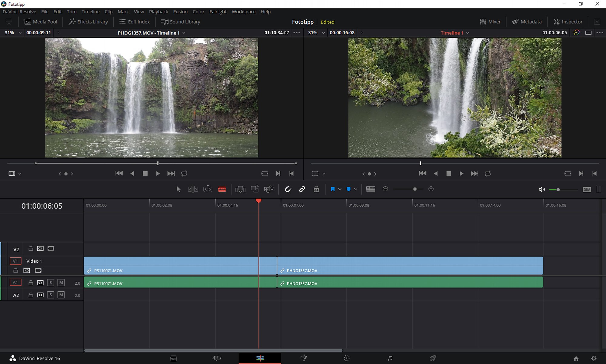Open the Edit Index panel

[x=135, y=22]
